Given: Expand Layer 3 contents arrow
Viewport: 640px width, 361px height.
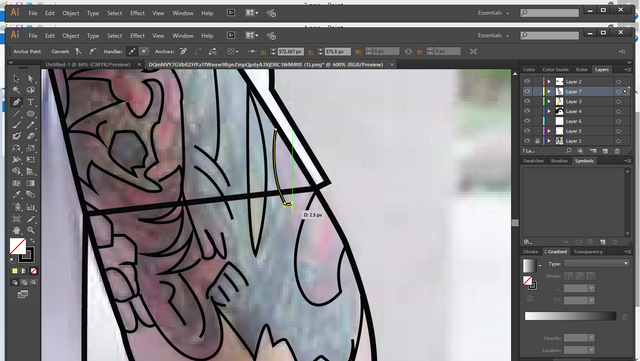Looking at the screenshot, I should [549, 101].
